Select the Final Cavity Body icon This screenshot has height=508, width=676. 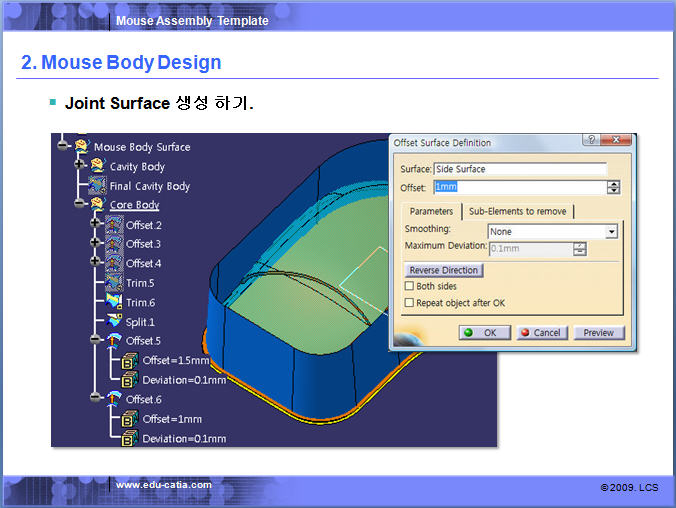tap(97, 186)
